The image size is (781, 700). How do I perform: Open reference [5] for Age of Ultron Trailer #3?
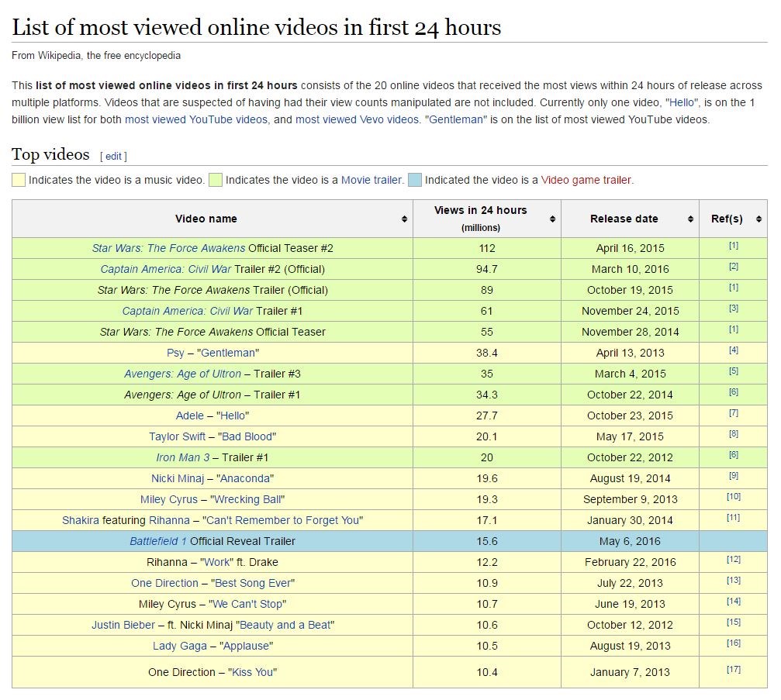[x=733, y=371]
